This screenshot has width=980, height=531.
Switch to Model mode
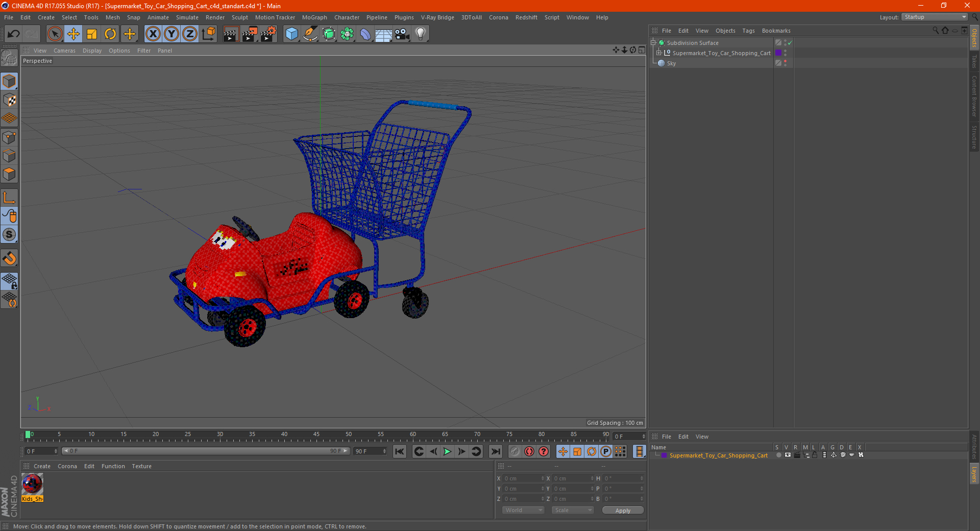point(9,82)
